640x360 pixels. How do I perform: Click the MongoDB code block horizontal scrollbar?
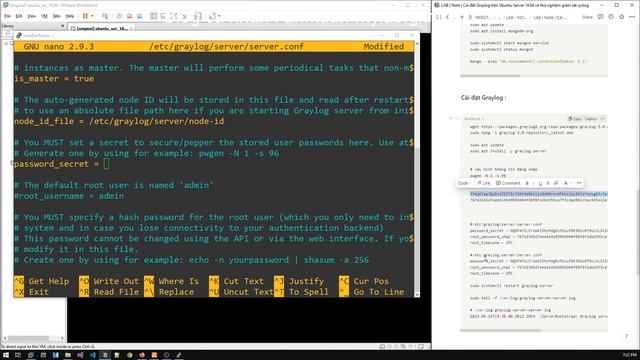490,76
